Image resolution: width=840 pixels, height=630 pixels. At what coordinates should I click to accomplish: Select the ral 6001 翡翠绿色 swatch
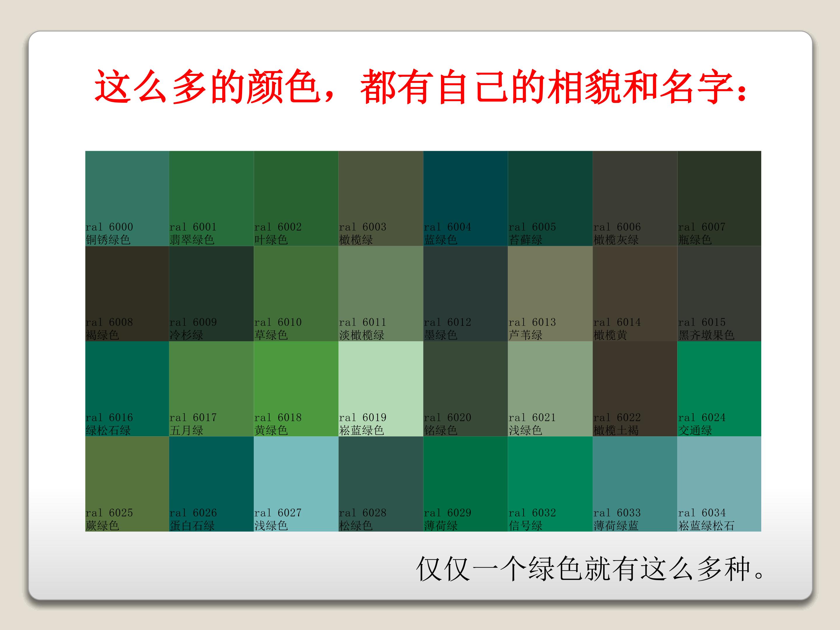click(x=211, y=199)
